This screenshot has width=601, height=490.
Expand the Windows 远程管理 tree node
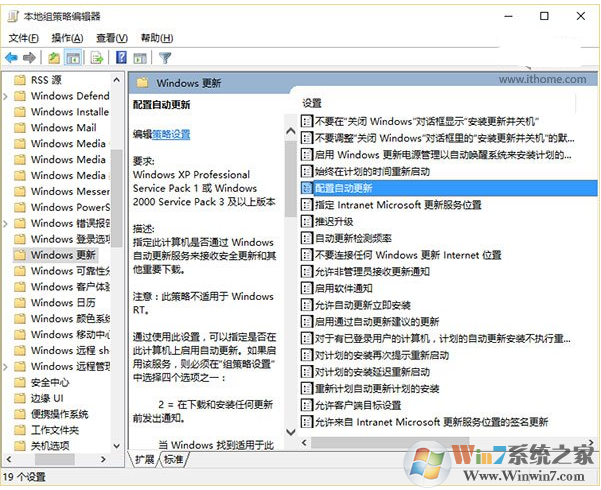click(6, 367)
